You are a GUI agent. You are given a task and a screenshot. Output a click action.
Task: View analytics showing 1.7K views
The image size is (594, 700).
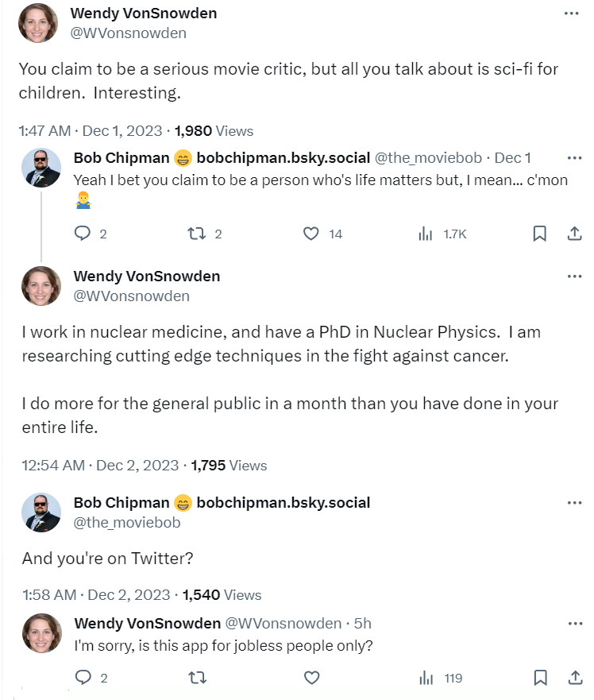tap(426, 234)
